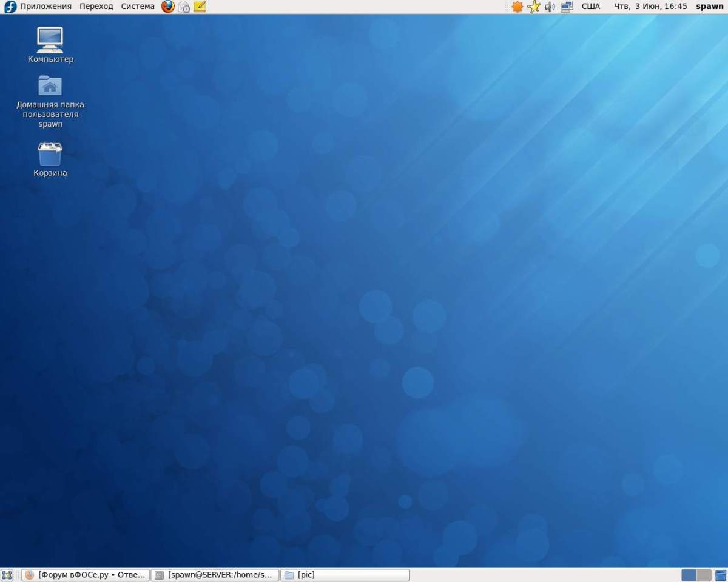Switch to the spawn@SERVER terminal taskbar window
This screenshot has width=728, height=582.
pyautogui.click(x=215, y=575)
